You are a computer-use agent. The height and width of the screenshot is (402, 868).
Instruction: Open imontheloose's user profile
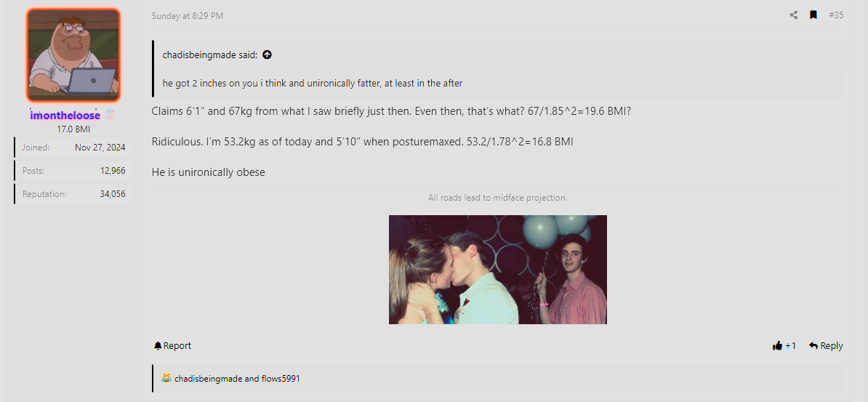[x=65, y=116]
